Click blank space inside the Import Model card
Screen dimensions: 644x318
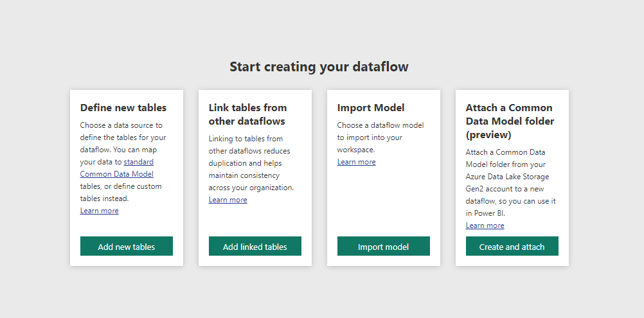pos(384,201)
